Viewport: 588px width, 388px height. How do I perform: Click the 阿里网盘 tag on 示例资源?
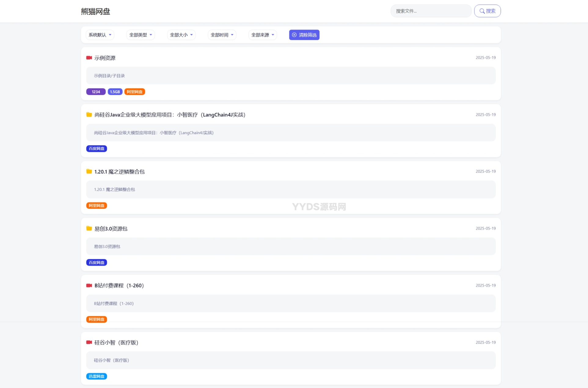tap(135, 92)
